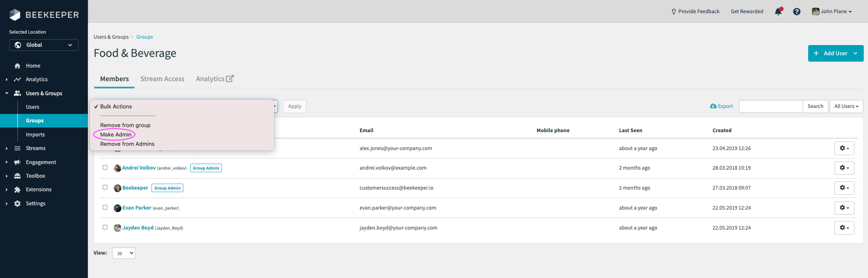The width and height of the screenshot is (868, 278).
Task: Click Andrei Volkov's avatar
Action: 118,168
